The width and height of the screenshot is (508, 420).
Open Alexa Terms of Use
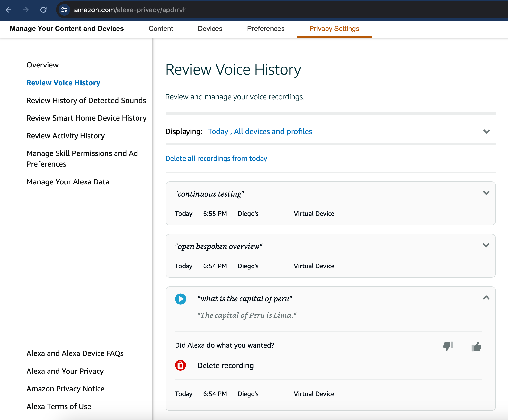click(59, 406)
